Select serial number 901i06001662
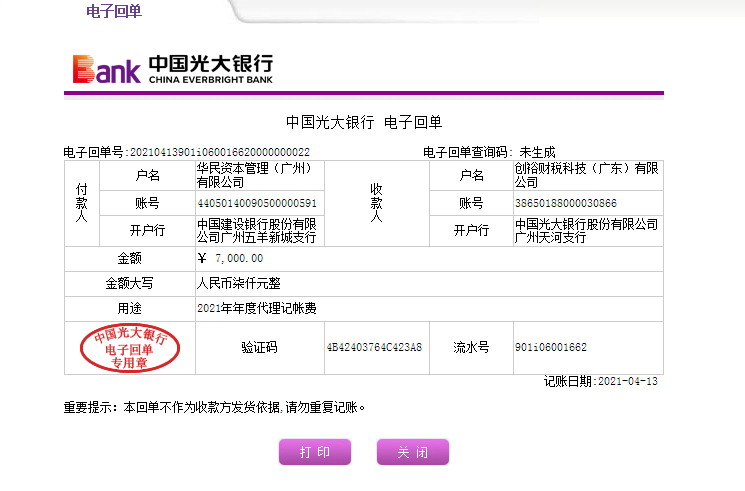The width and height of the screenshot is (745, 491). (x=551, y=347)
